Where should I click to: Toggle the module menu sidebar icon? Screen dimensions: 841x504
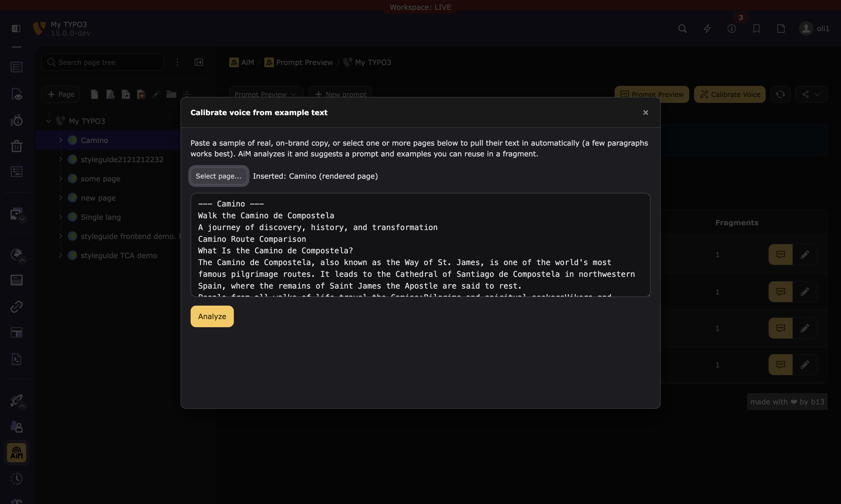tap(16, 29)
